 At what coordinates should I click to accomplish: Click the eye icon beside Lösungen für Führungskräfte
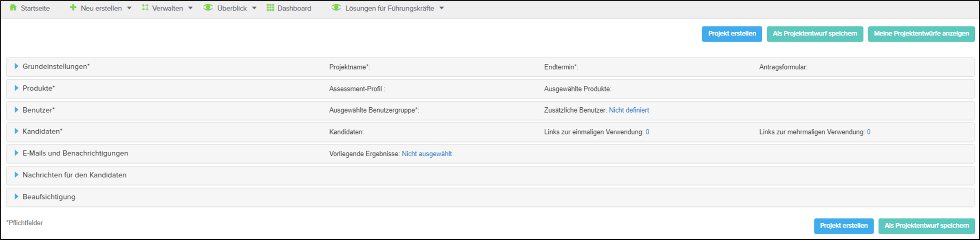point(336,8)
